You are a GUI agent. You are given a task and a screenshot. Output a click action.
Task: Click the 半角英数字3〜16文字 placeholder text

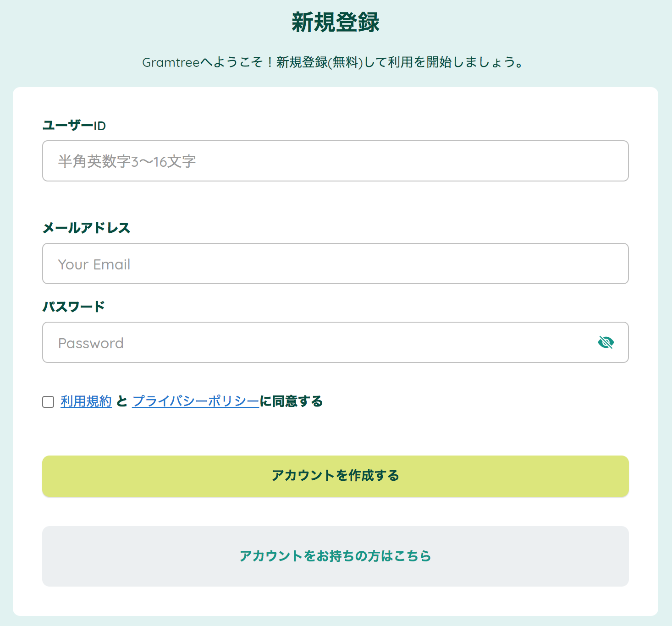pos(127,161)
